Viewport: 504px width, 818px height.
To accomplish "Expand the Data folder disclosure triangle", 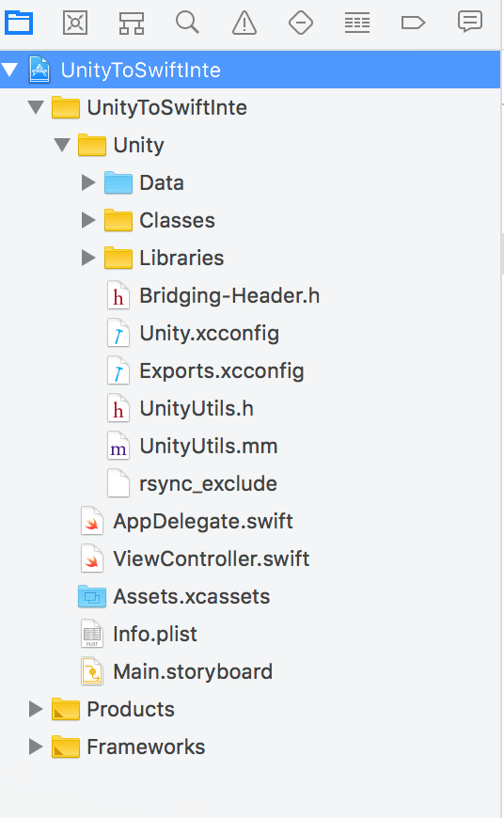I will (x=88, y=182).
